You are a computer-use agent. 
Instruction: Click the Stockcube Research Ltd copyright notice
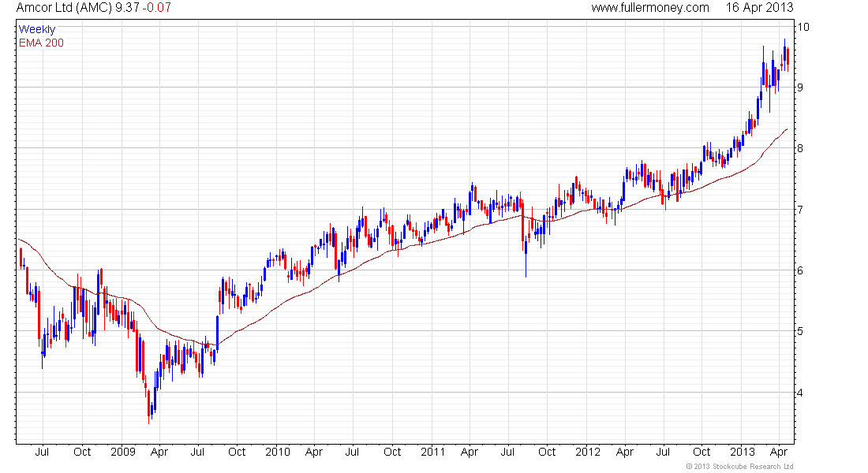739,467
